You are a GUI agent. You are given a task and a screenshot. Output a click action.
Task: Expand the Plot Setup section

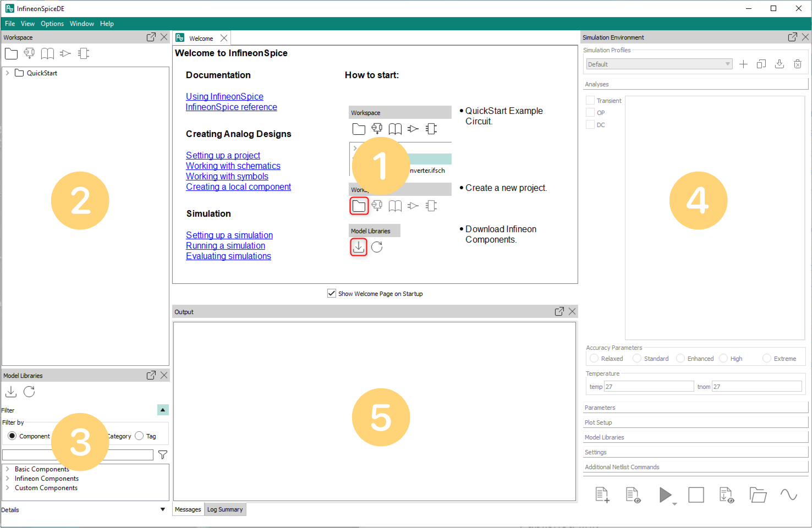click(x=695, y=422)
